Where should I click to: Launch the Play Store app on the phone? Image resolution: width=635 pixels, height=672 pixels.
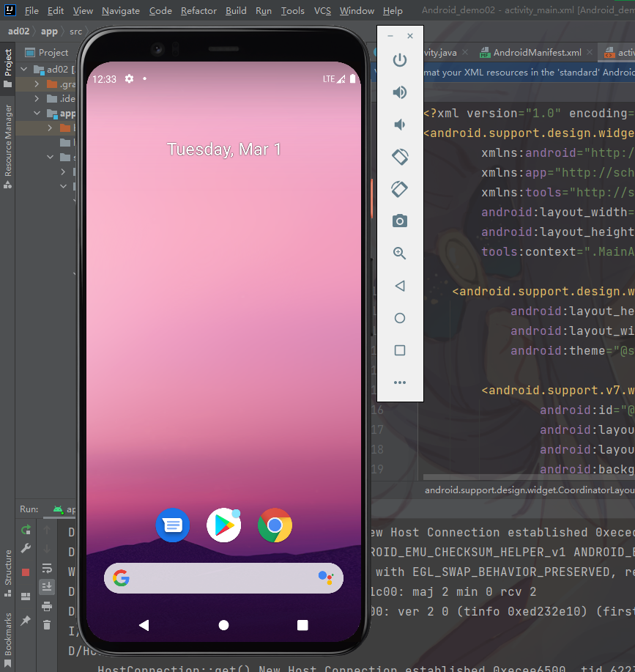point(223,525)
